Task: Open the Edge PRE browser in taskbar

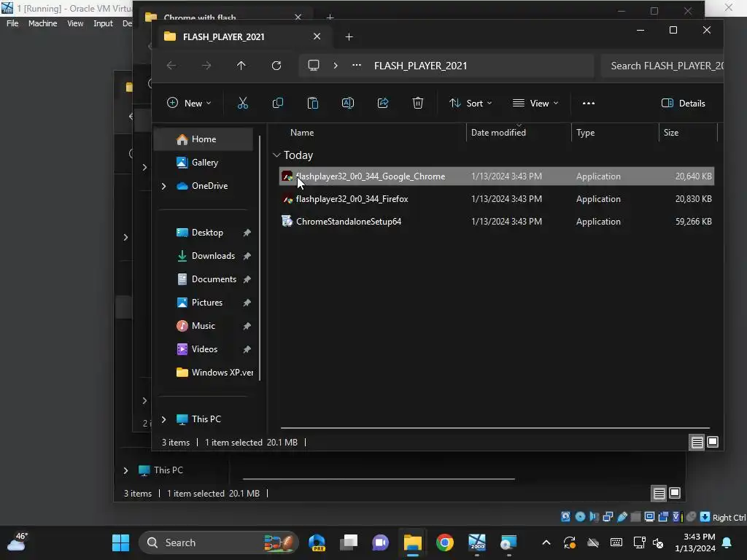Action: coord(317,542)
